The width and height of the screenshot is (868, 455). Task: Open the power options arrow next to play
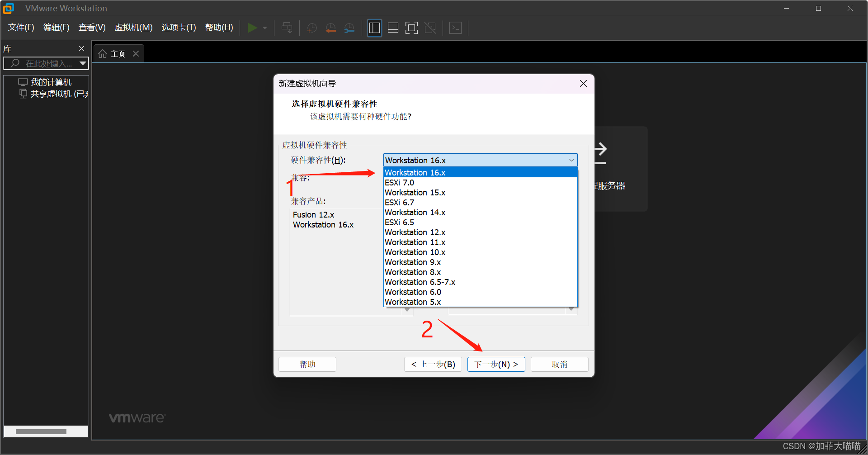coord(265,28)
